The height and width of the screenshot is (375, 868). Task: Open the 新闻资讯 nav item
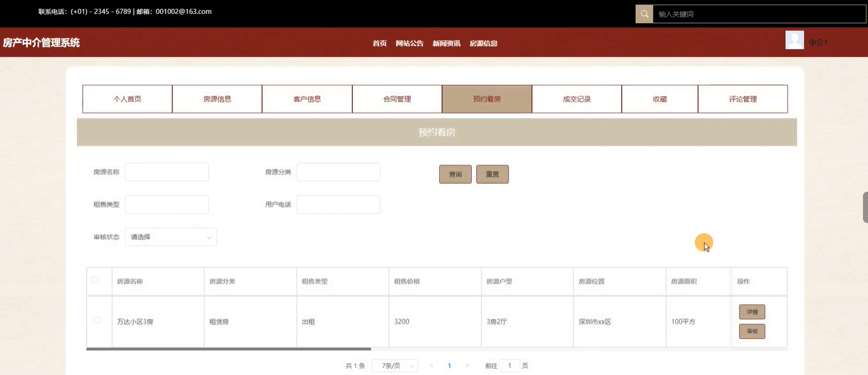click(447, 44)
